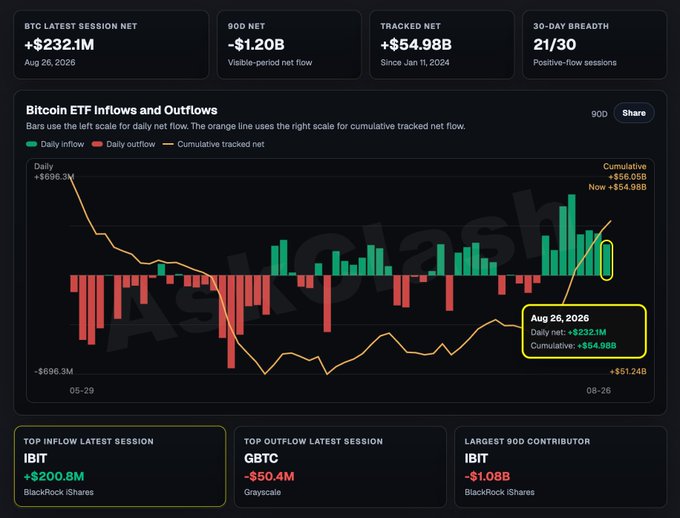Click the +$51.24B right axis label
The height and width of the screenshot is (518, 680).
628,371
